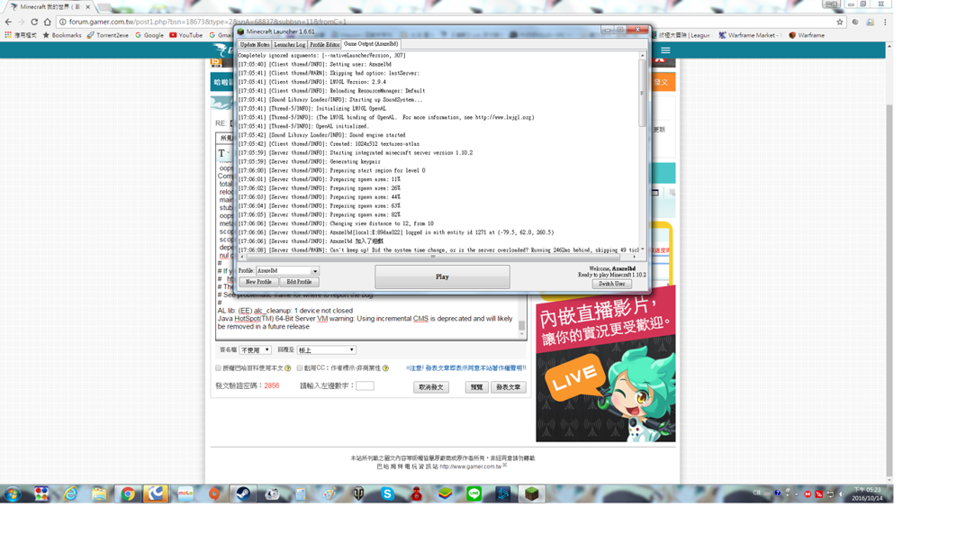Click the 取消發文 cancel button
The width and height of the screenshot is (966, 544).
pyautogui.click(x=431, y=387)
